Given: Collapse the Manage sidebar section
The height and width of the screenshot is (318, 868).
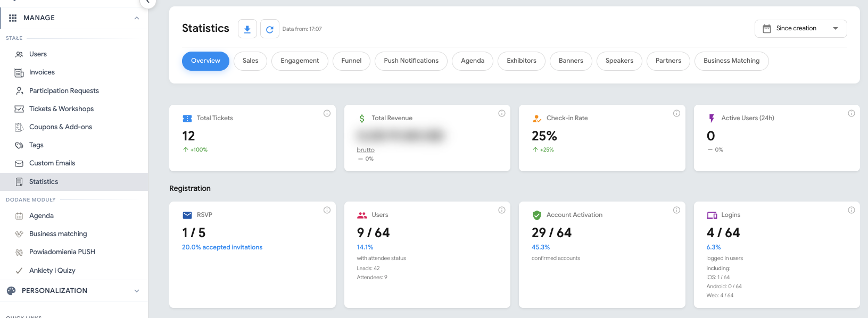Looking at the screenshot, I should pos(137,18).
